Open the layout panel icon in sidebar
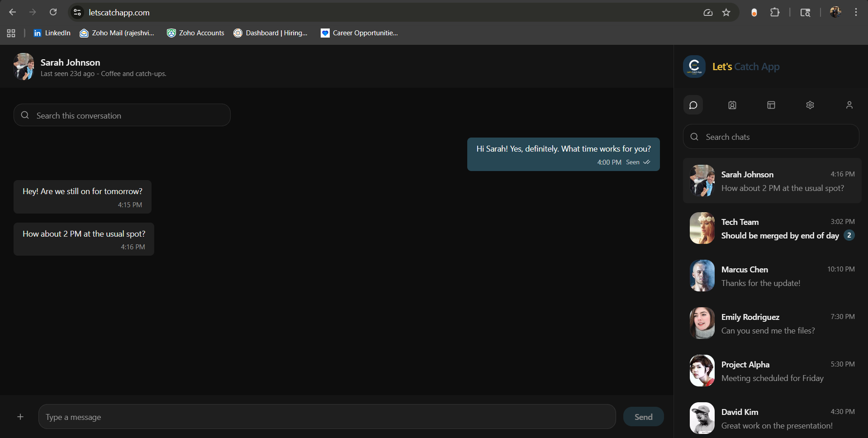Screen dimensions: 868x438 click(771, 105)
